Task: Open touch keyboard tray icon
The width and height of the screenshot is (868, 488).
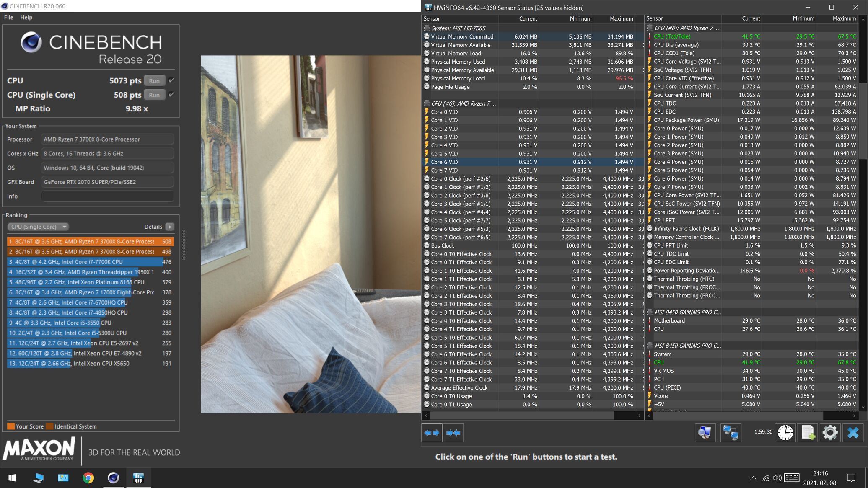Action: [x=791, y=478]
